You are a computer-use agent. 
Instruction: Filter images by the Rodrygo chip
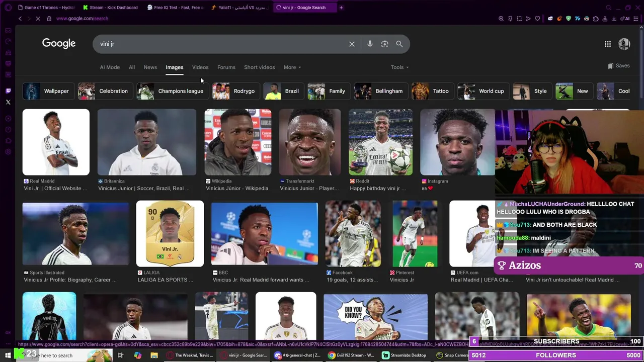point(235,91)
